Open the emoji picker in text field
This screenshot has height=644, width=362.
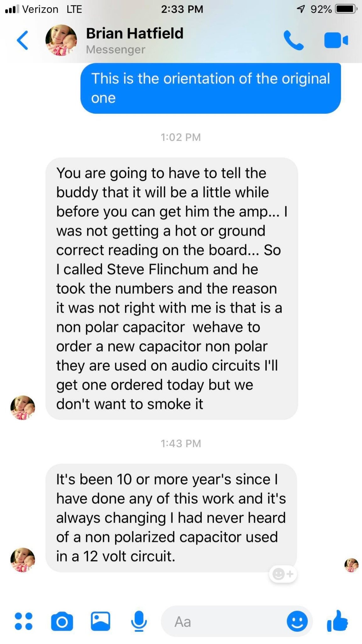coord(297,621)
